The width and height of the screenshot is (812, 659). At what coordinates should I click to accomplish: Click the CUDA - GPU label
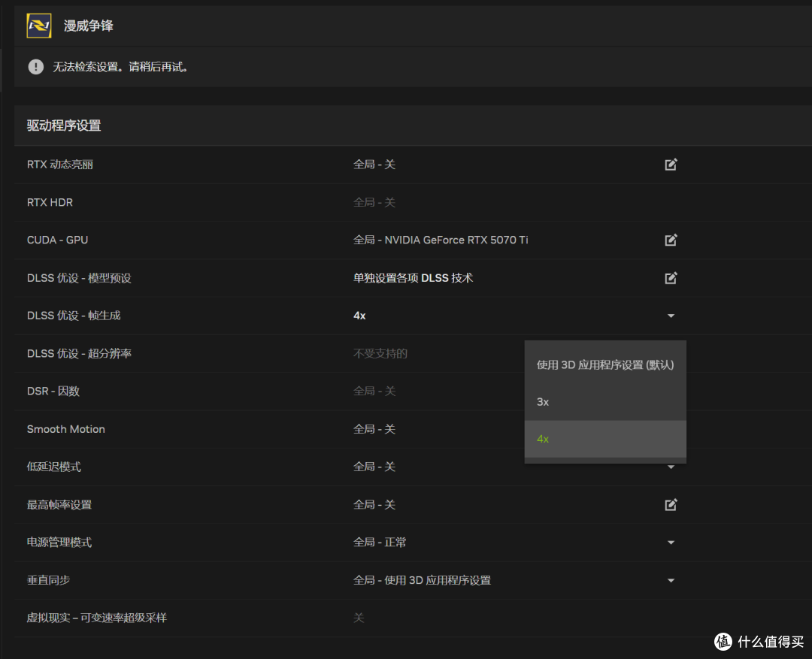click(x=57, y=240)
